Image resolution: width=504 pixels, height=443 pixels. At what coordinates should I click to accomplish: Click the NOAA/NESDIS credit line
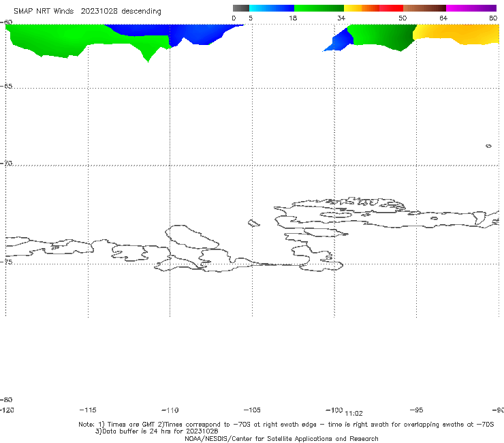click(x=281, y=439)
